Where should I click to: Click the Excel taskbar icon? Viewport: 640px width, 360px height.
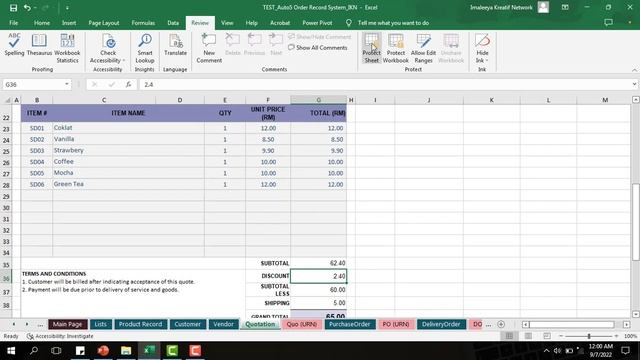(149, 351)
